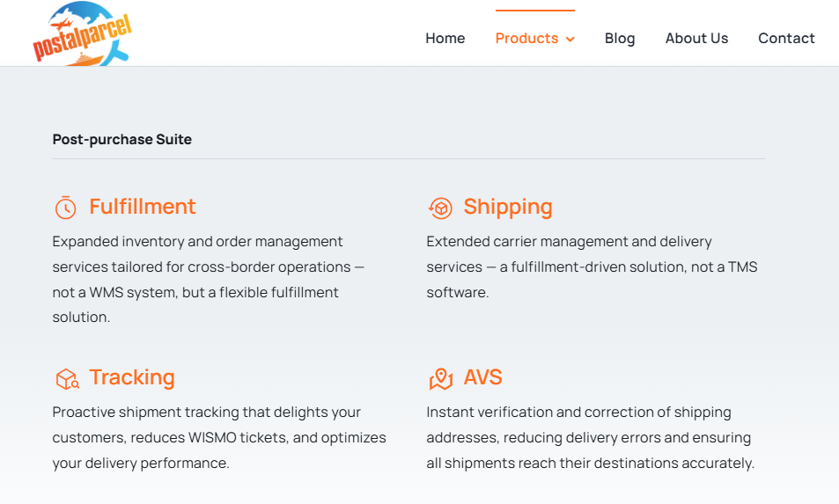Click the Fulfillment stopwatch icon

[65, 208]
